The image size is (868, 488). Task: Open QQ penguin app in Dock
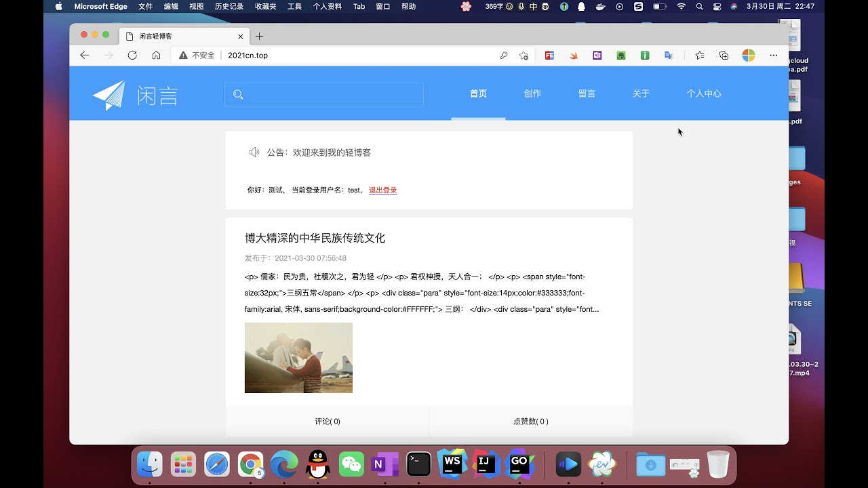(x=317, y=464)
